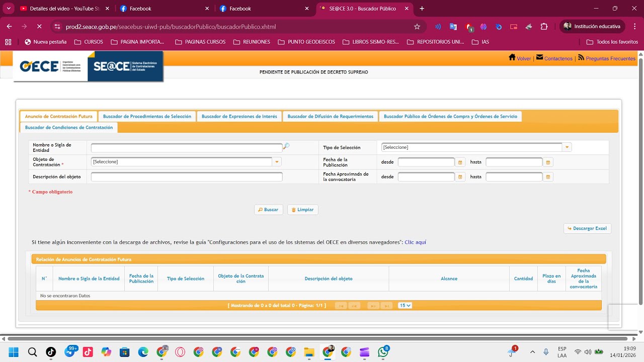Open the IAS bookmarks folder
The height and width of the screenshot is (362, 644).
tap(480, 42)
